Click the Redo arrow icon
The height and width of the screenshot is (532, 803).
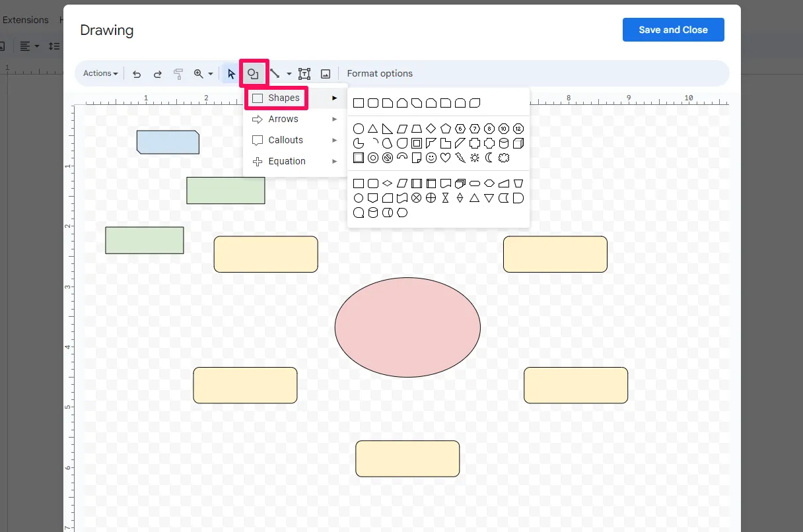(x=157, y=74)
